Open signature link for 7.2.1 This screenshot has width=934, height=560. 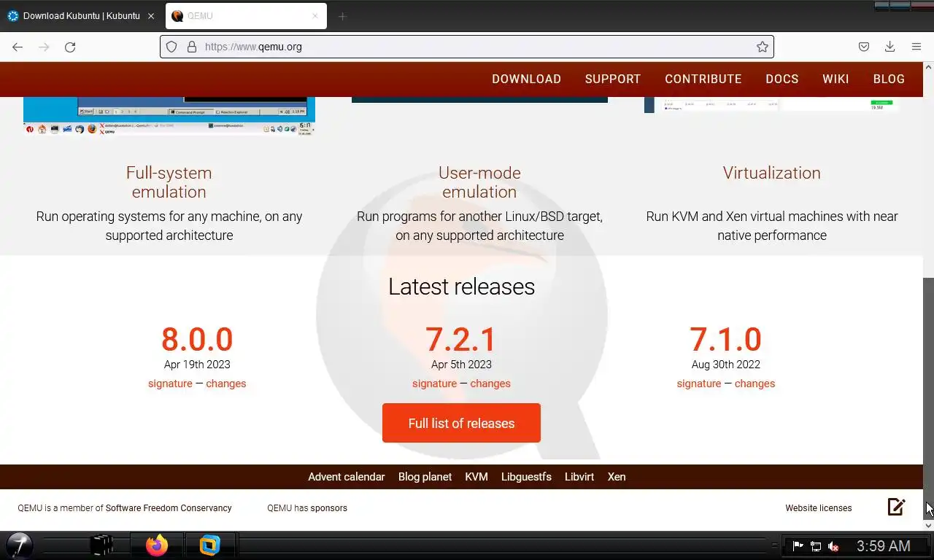[434, 384]
